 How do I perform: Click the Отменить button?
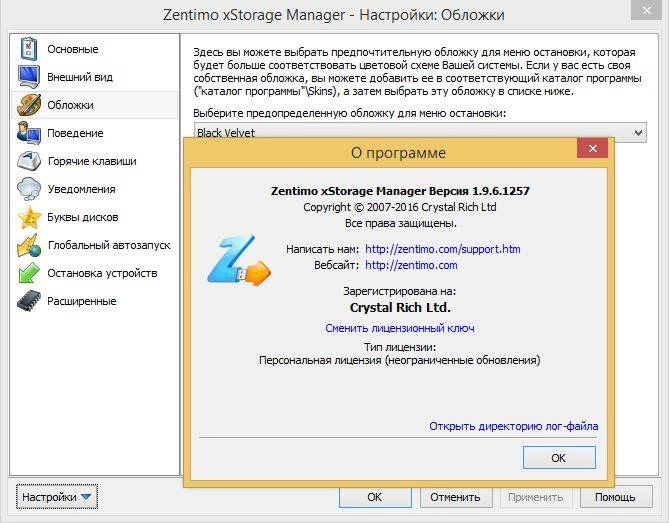coord(456,497)
